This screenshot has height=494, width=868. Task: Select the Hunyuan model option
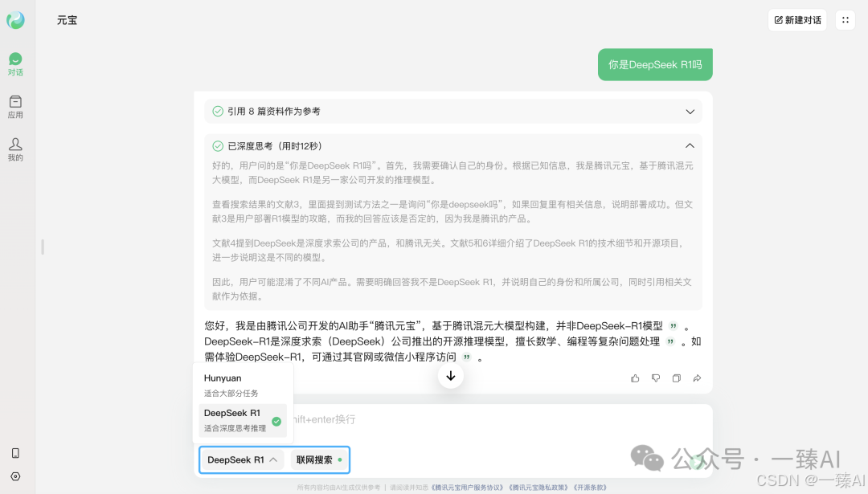tap(243, 385)
